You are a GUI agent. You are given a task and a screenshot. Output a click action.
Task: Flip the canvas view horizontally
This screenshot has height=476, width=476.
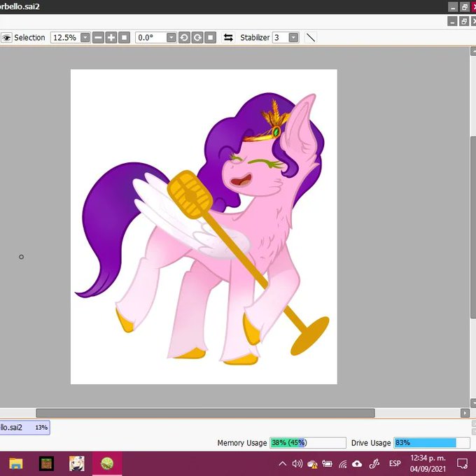pos(228,38)
